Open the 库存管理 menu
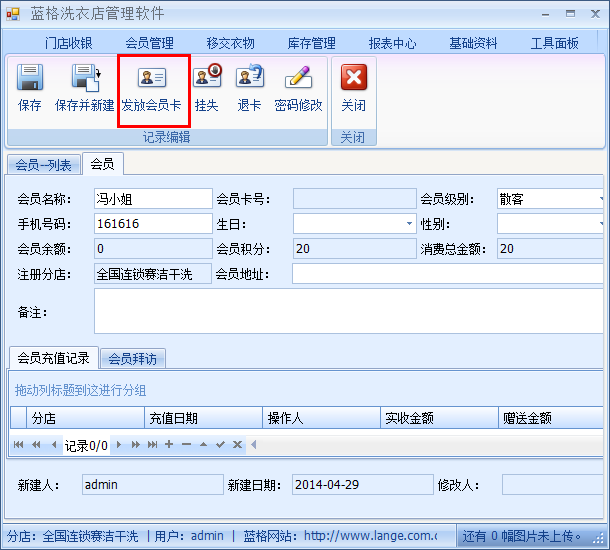The height and width of the screenshot is (550, 610). pyautogui.click(x=311, y=43)
